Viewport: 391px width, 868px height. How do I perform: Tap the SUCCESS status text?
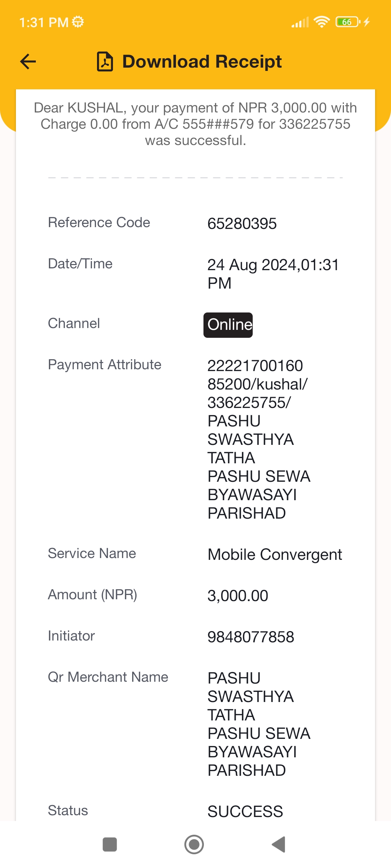coord(245,812)
